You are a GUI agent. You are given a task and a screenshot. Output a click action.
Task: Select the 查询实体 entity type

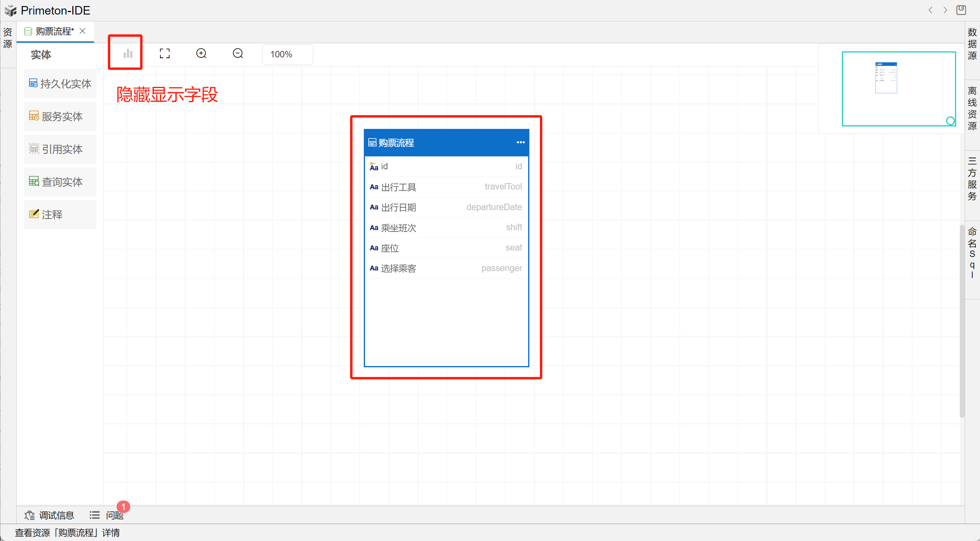[x=60, y=182]
